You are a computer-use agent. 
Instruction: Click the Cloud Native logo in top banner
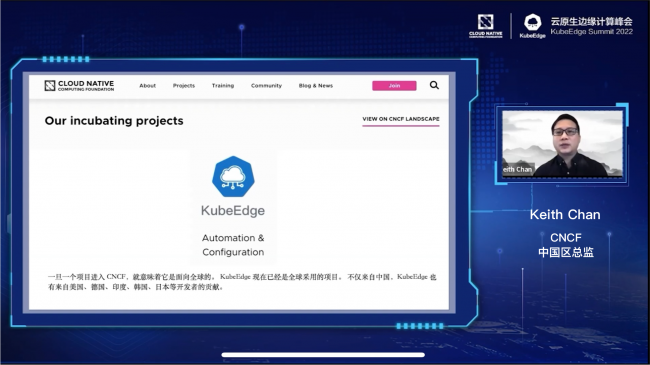(485, 26)
